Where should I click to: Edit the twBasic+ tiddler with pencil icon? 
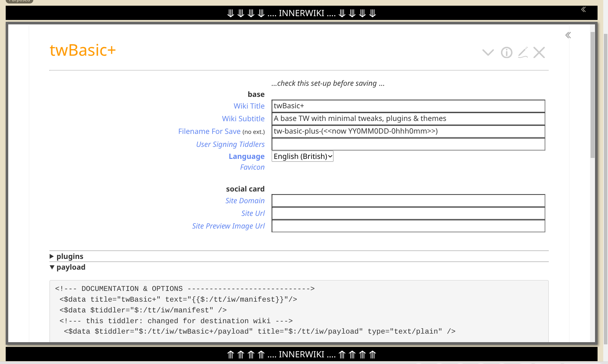523,53
